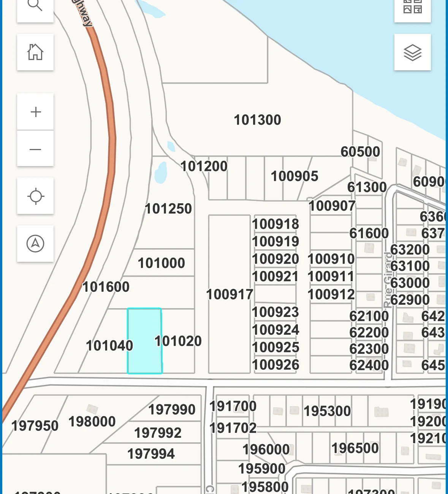Open the layers list panel
This screenshot has width=448, height=494.
(412, 52)
